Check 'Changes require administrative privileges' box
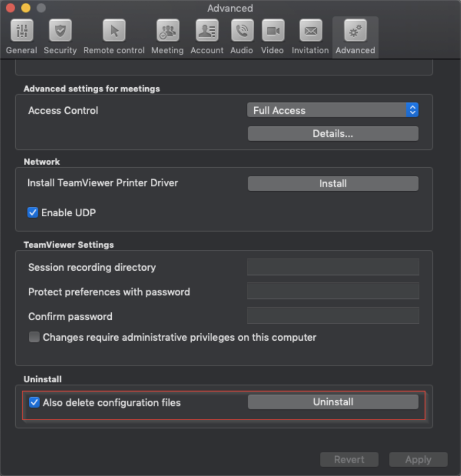 coord(34,337)
